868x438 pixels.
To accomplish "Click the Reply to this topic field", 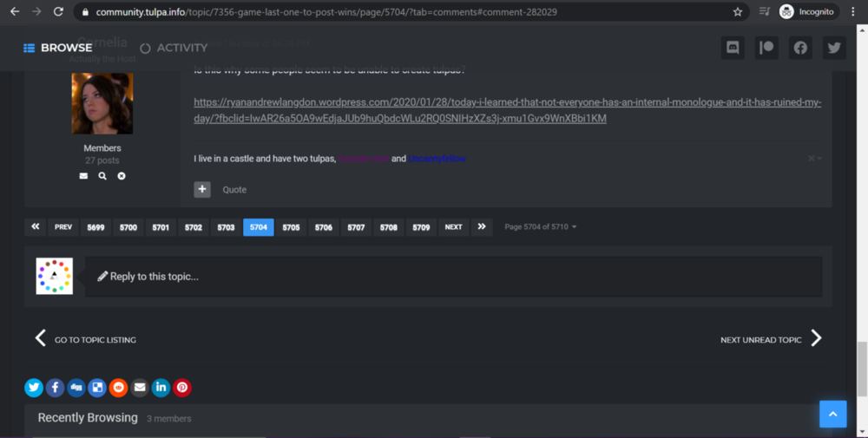I will [x=453, y=277].
